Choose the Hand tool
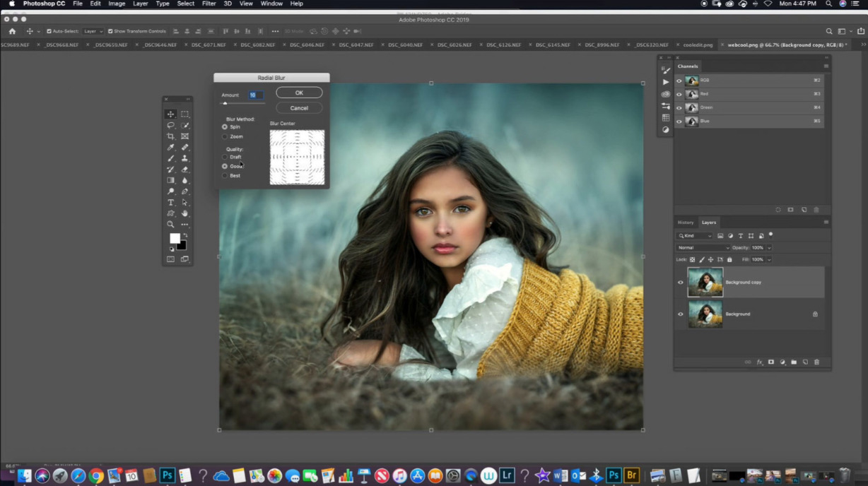Viewport: 868px width, 486px height. click(x=184, y=213)
